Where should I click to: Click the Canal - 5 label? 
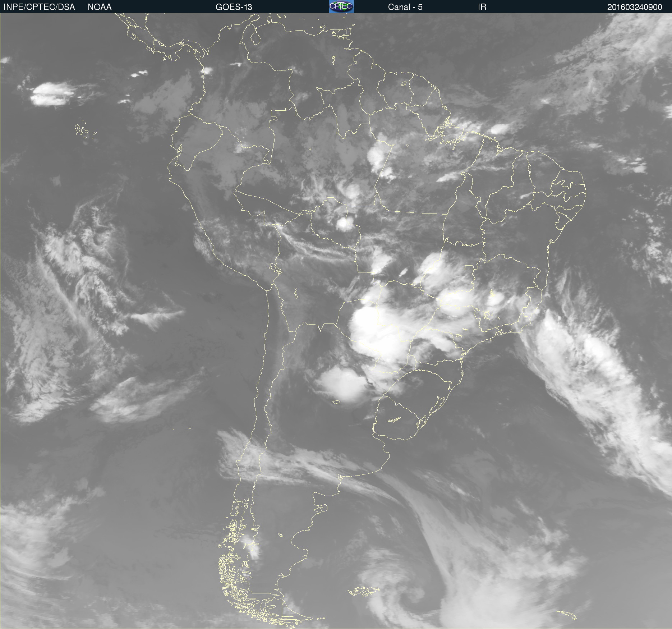405,7
